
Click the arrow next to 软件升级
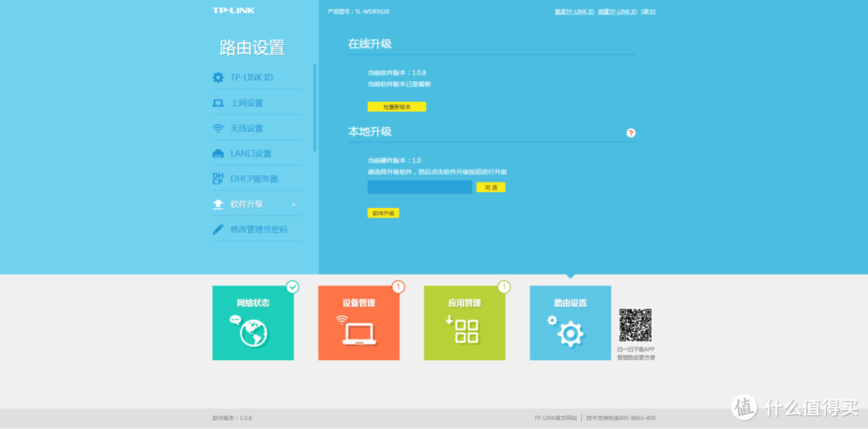pos(293,205)
